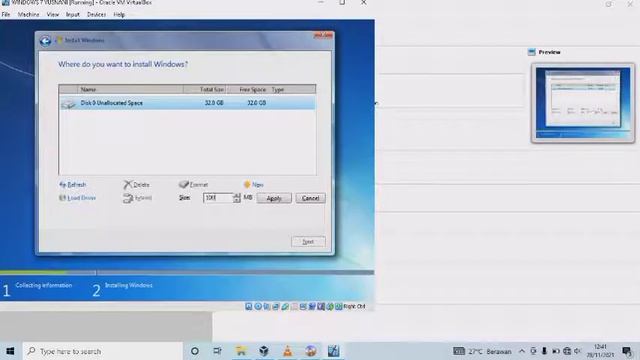
Task: Open the rightmost pinned taskbar app icon
Action: pos(333,351)
